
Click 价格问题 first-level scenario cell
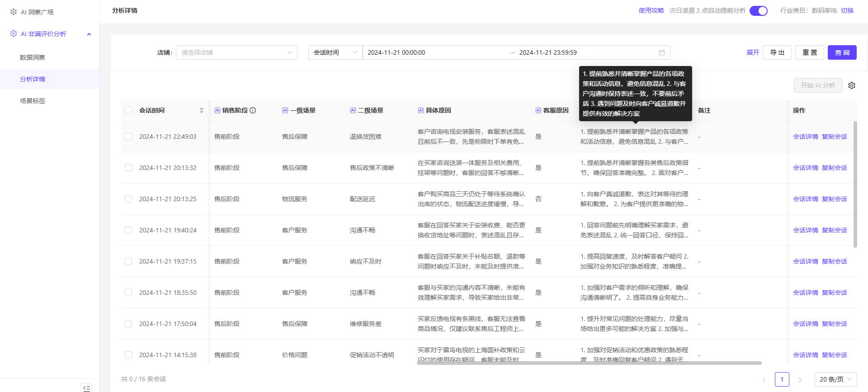tap(295, 355)
